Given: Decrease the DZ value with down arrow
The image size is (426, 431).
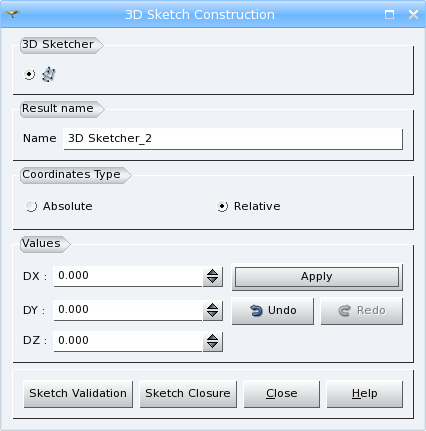Looking at the screenshot, I should pyautogui.click(x=212, y=346).
